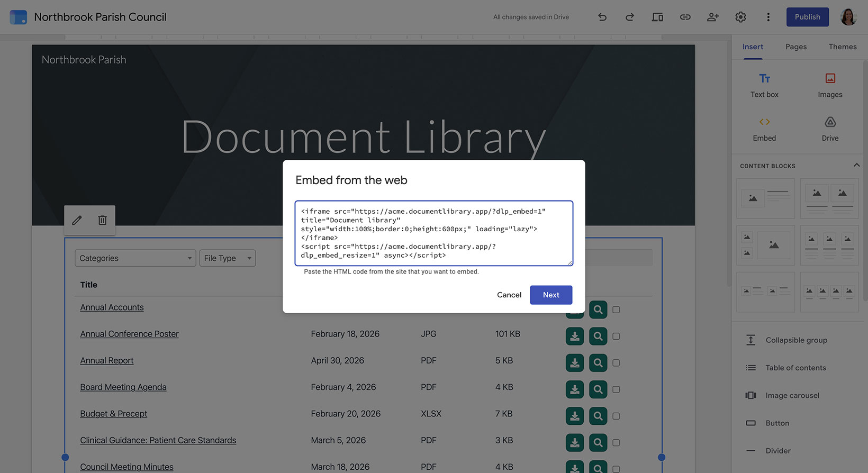Preview the Annual Report with magnifier
868x473 pixels.
598,362
